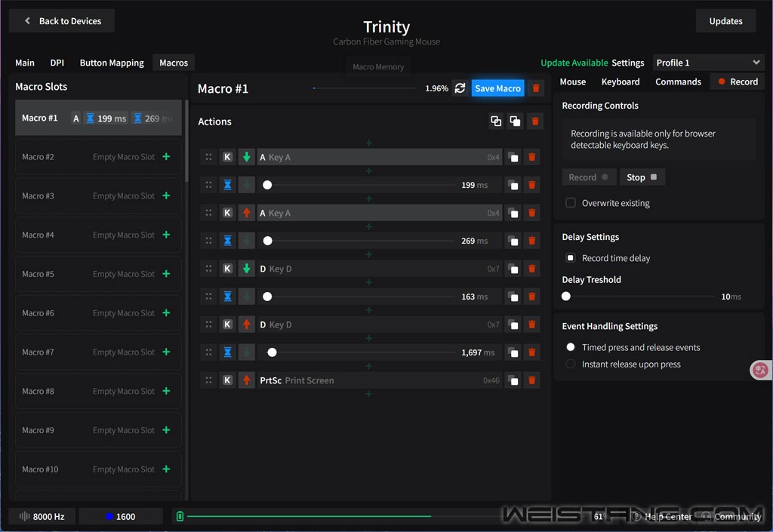Choose Timed press and release events
Image resolution: width=773 pixels, height=532 pixels.
point(571,347)
